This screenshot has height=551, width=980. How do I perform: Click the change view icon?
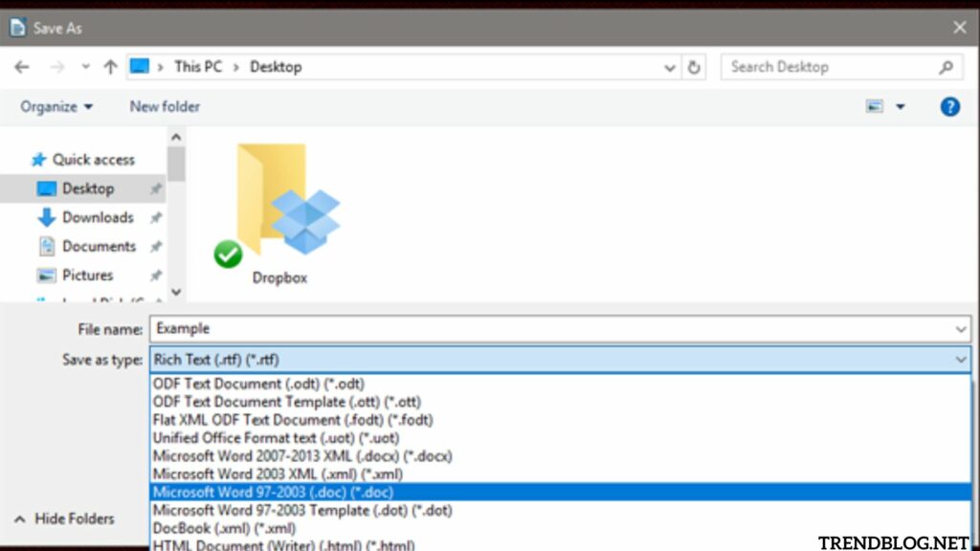tap(875, 107)
